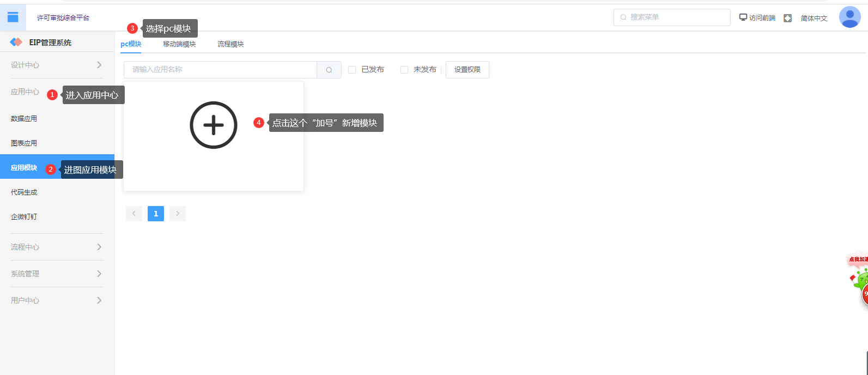This screenshot has width=868, height=375.
Task: Click the 设置权限 button
Action: tap(468, 70)
